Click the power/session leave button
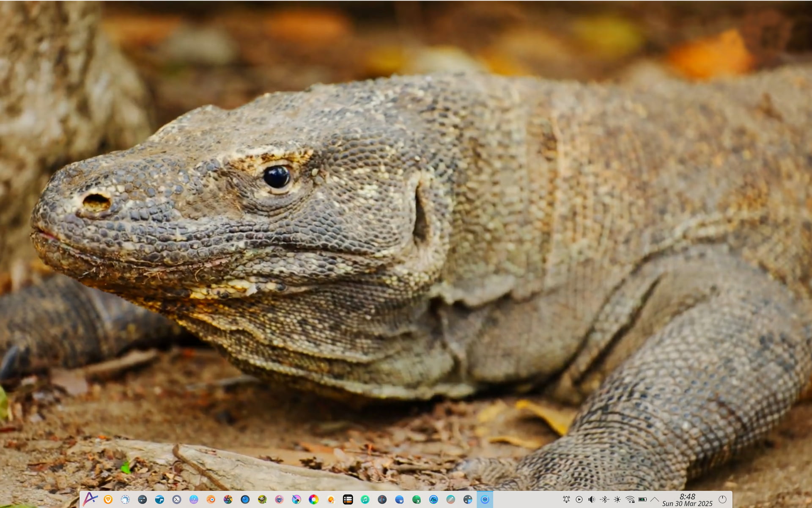The width and height of the screenshot is (812, 508). tap(722, 500)
